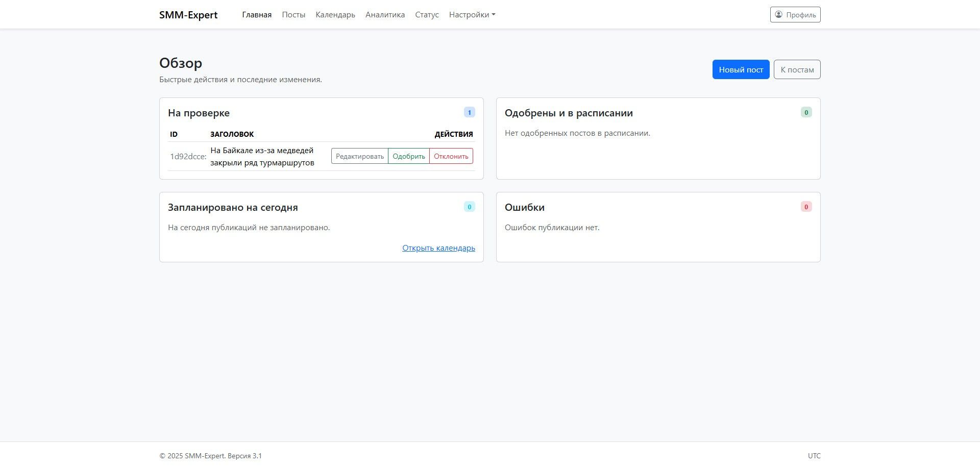Expand the Настройки dropdown menu
This screenshot has width=980, height=469.
[472, 15]
